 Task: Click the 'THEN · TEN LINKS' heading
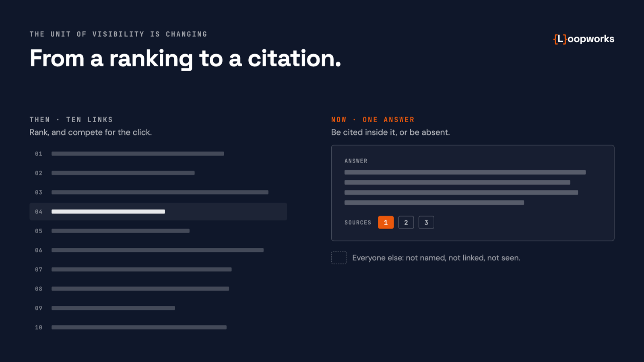coord(71,119)
